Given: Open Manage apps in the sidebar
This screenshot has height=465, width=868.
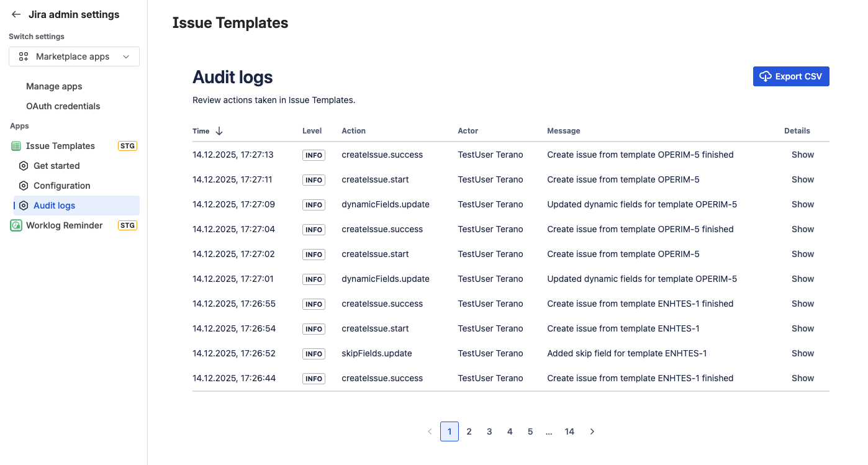Looking at the screenshot, I should pos(54,86).
